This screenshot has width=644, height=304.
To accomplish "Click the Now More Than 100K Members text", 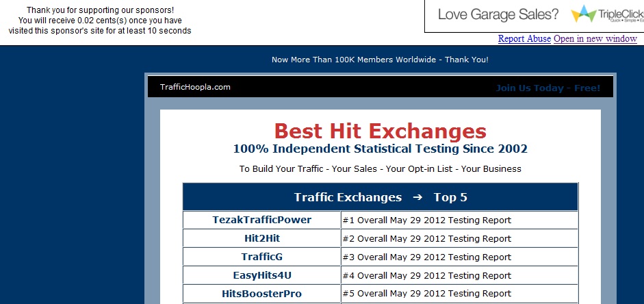I will click(380, 60).
